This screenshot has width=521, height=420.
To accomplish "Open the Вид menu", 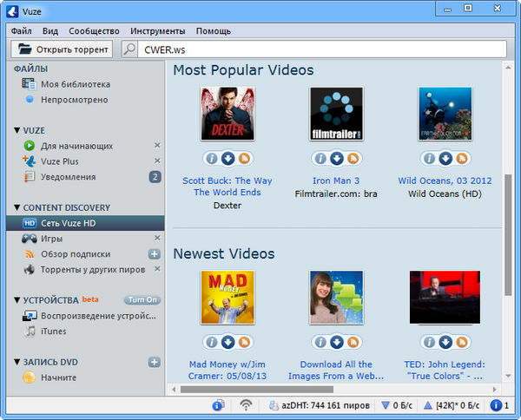I will [50, 31].
